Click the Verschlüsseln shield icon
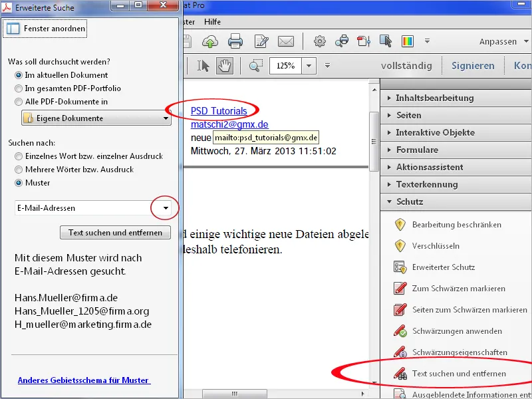This screenshot has width=532, height=399. pos(400,246)
